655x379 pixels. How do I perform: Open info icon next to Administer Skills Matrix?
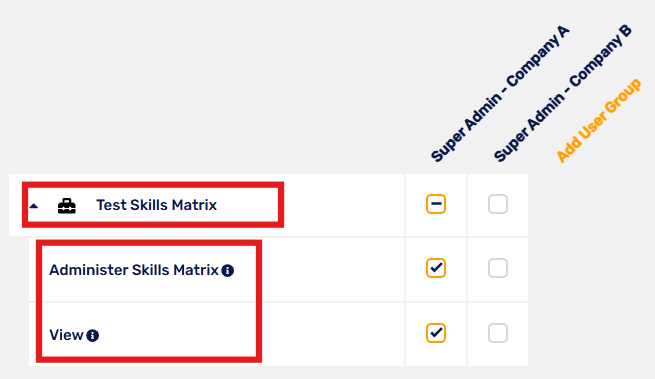(x=228, y=271)
